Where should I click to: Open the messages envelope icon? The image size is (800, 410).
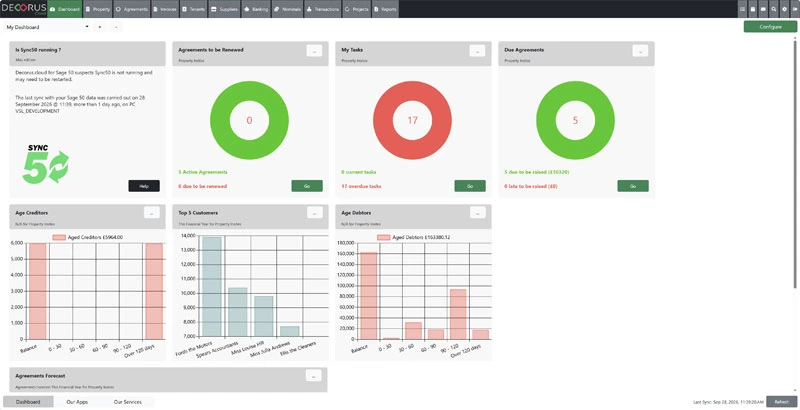(763, 9)
